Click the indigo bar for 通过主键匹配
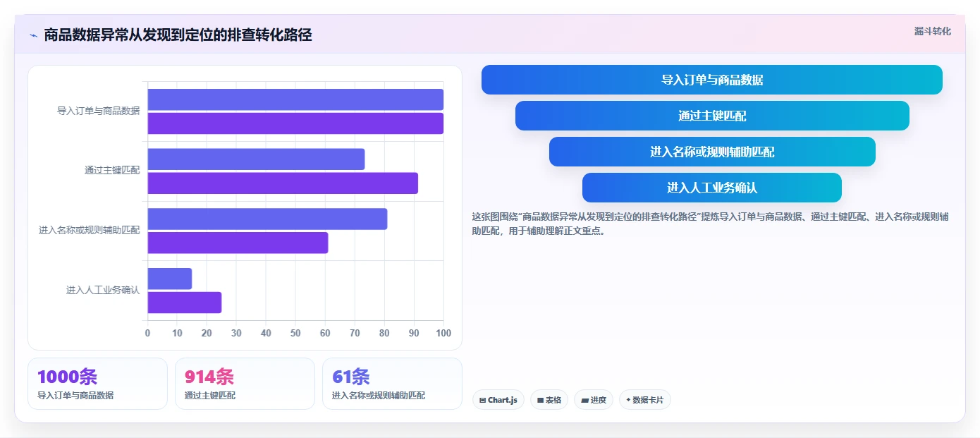The image size is (980, 438). point(256,159)
